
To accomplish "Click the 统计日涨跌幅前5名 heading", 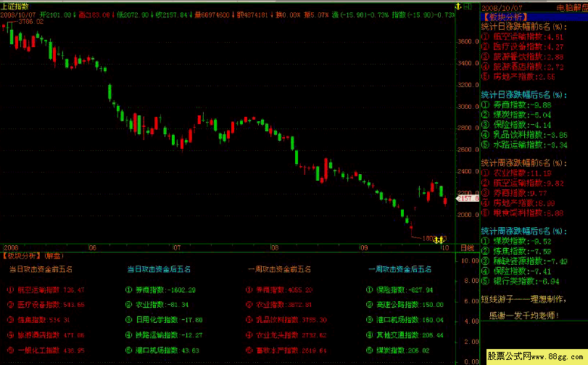I will point(524,27).
